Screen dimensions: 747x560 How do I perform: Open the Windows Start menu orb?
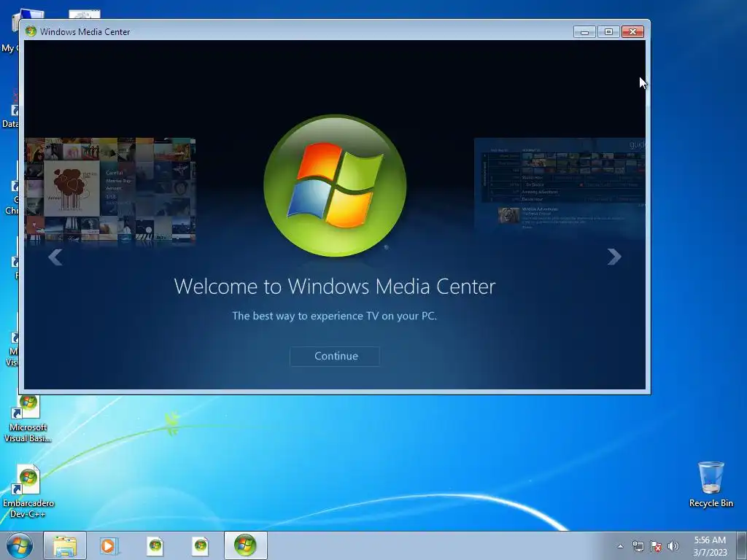click(x=20, y=545)
